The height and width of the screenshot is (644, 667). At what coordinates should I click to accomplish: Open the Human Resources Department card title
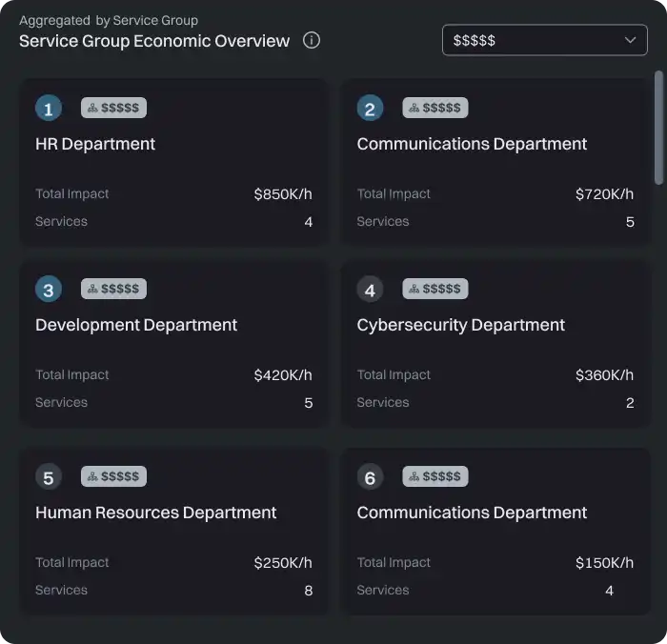tap(155, 513)
